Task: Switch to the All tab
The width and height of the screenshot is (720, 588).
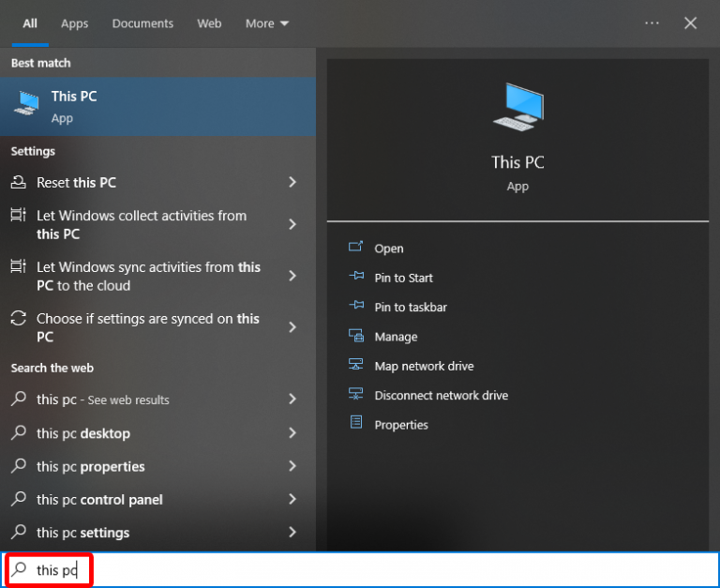Action: (x=30, y=23)
